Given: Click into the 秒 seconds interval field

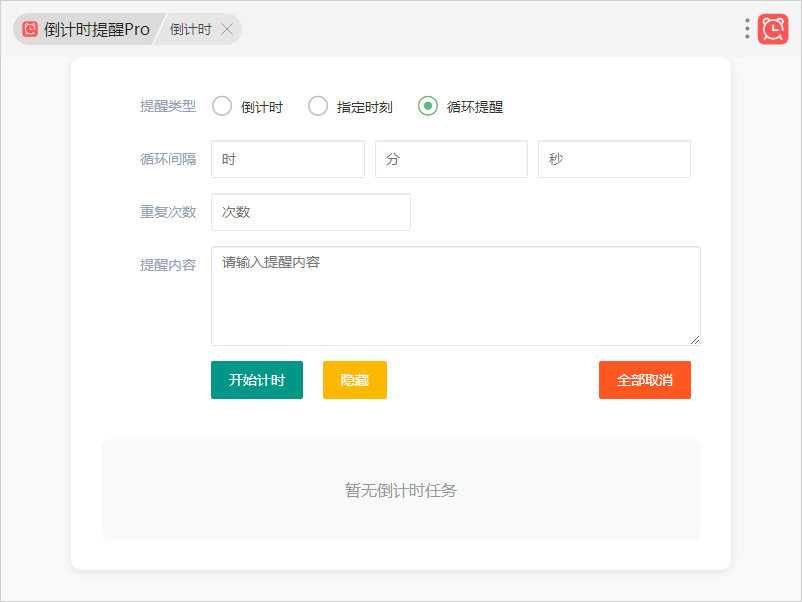Looking at the screenshot, I should click(614, 159).
